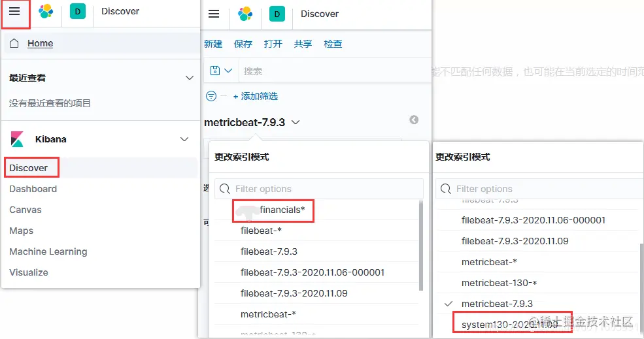Collapse the 最近查看 section
This screenshot has height=339, width=644.
click(190, 78)
